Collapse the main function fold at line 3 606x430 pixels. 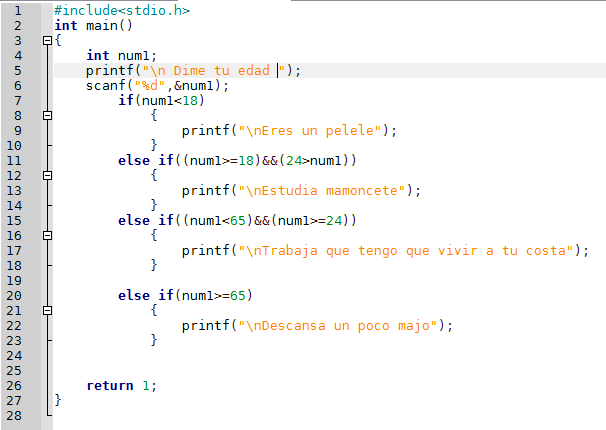tap(47, 40)
